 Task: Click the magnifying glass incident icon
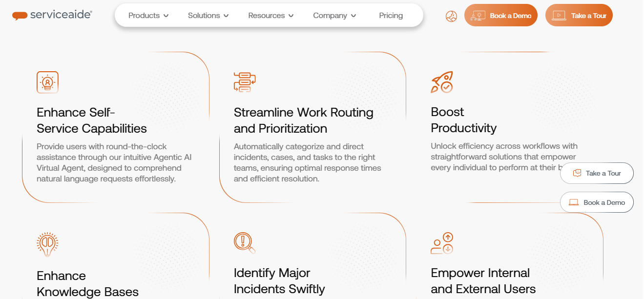[x=244, y=242]
